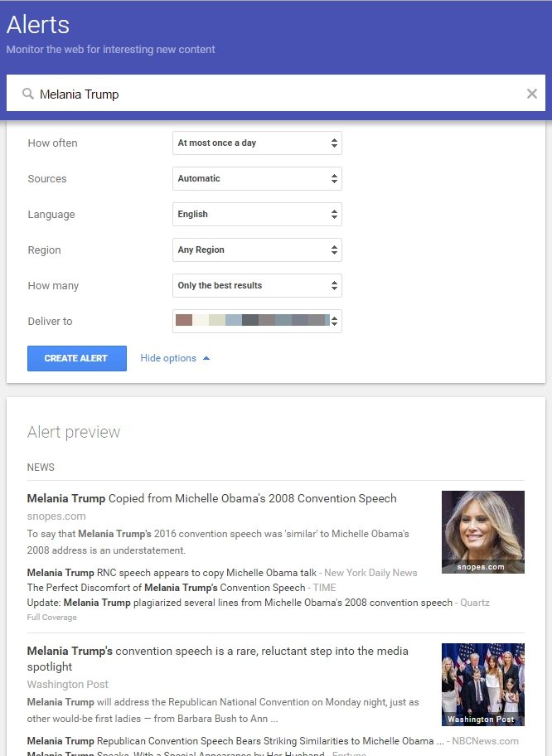Click the Sources label
552x756 pixels.
pos(47,178)
